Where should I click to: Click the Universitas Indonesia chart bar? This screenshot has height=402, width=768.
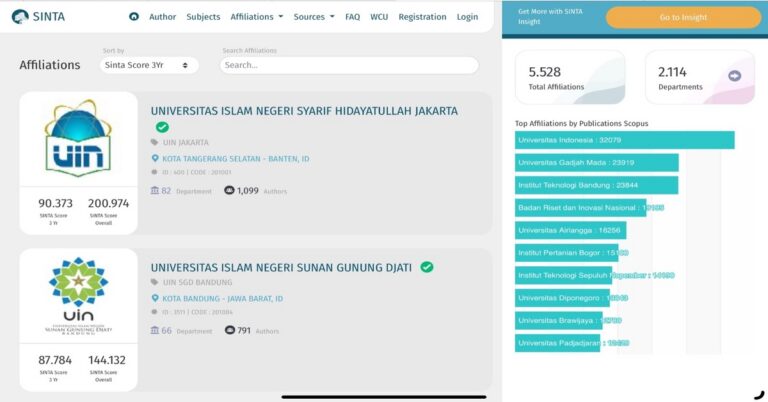click(624, 140)
